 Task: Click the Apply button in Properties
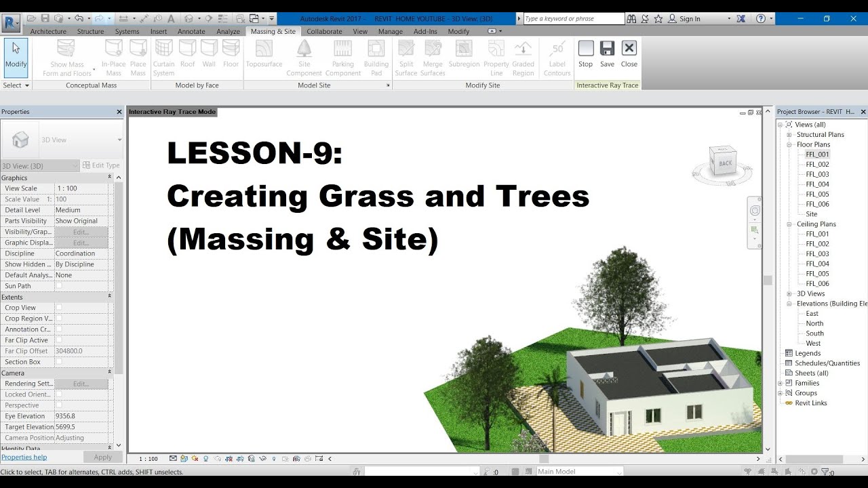(103, 457)
